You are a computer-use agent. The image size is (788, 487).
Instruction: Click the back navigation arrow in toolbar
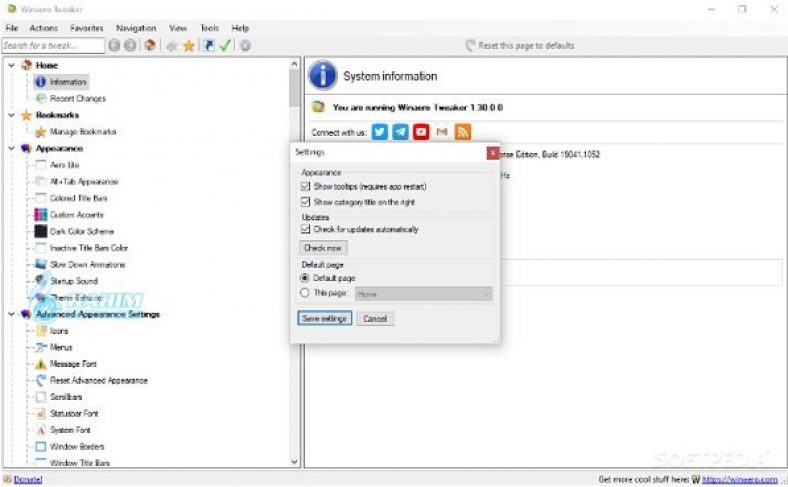(114, 46)
